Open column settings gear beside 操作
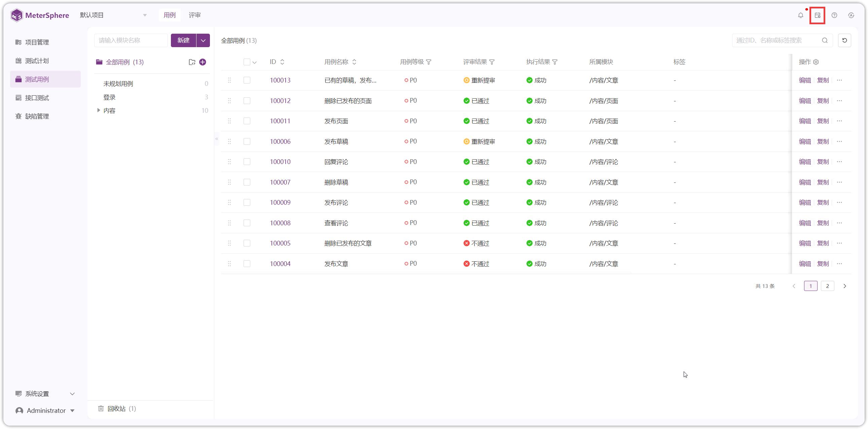The width and height of the screenshot is (868, 429). (x=816, y=62)
